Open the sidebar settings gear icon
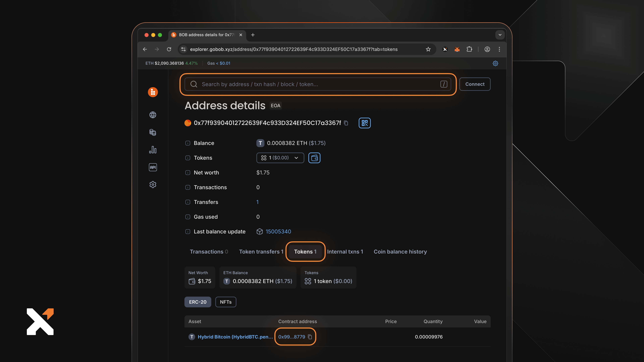Viewport: 644px width, 362px height. point(153,185)
